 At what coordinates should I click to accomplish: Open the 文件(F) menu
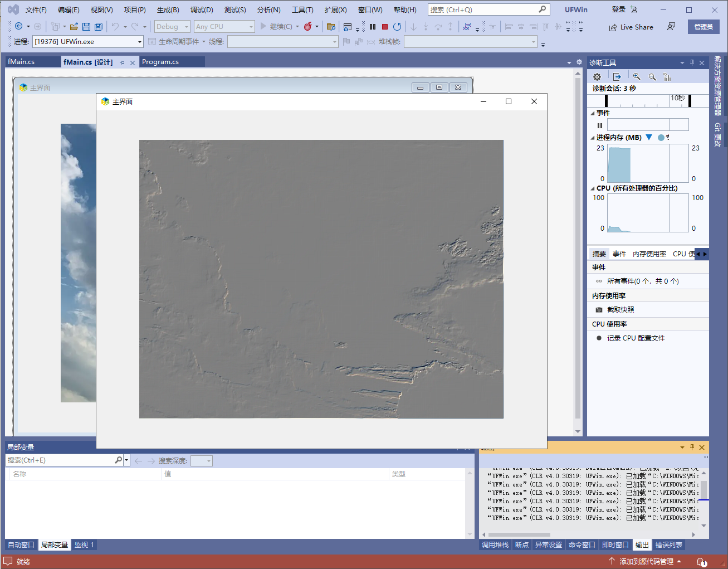(36, 10)
